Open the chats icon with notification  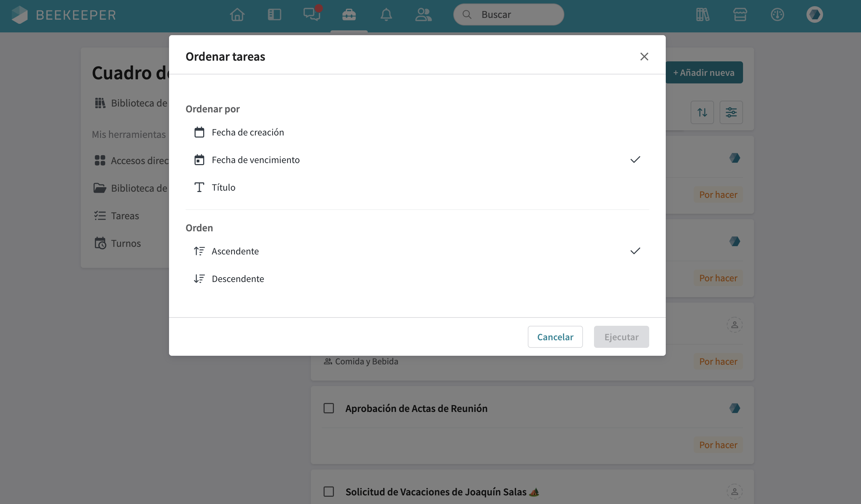click(x=312, y=14)
